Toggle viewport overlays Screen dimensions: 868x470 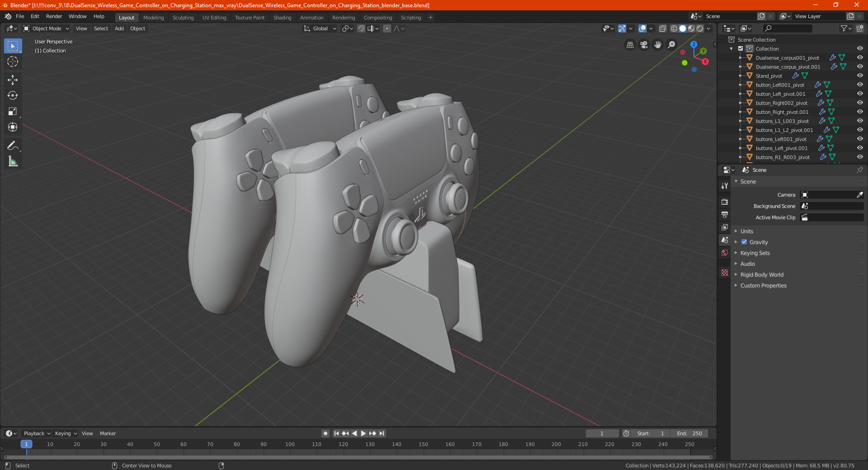[642, 28]
